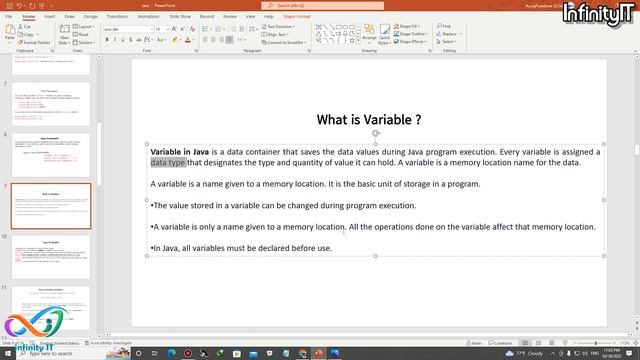Open the Align Text dropdown

pyautogui.click(x=275, y=34)
